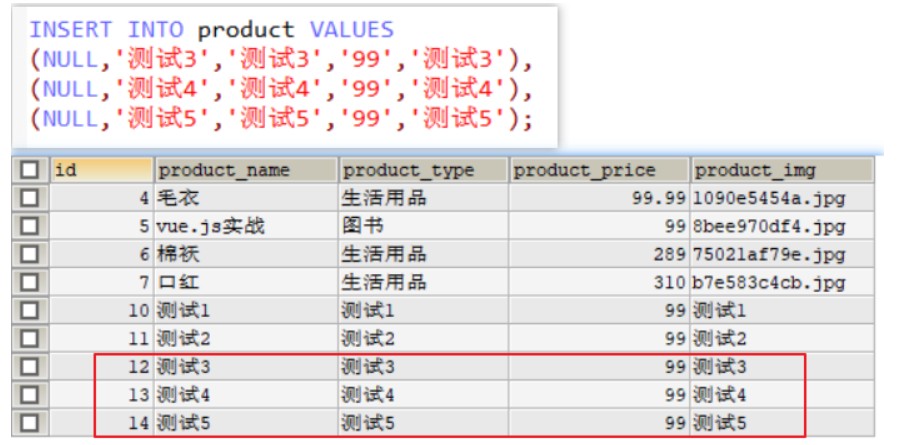Select the 310 price cell
914x445 pixels.
[600, 282]
